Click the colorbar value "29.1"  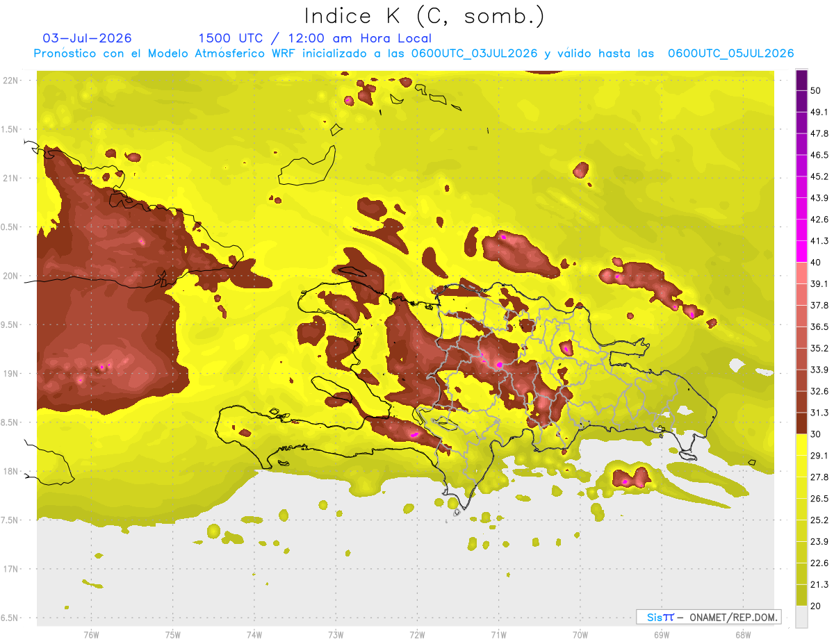click(819, 455)
